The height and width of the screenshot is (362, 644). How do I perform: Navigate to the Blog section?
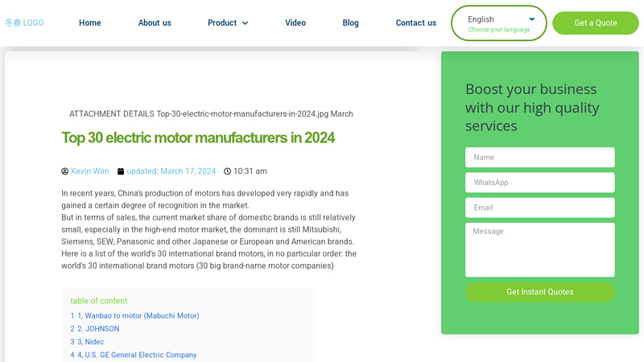[x=350, y=23]
